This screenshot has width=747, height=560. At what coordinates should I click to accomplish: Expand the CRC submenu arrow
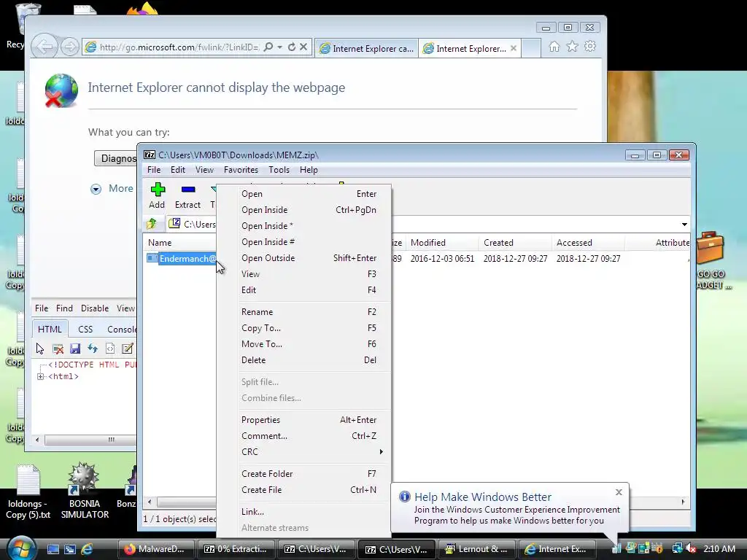coord(381,452)
